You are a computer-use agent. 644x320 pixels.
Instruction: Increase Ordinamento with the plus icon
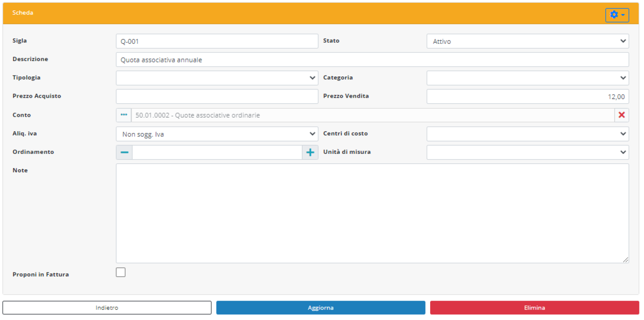[x=310, y=153]
